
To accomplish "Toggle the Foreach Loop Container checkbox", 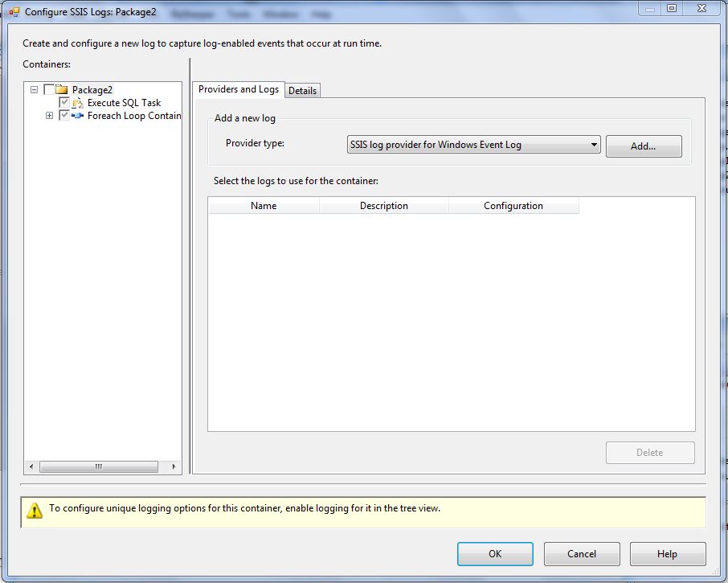I will click(x=64, y=116).
